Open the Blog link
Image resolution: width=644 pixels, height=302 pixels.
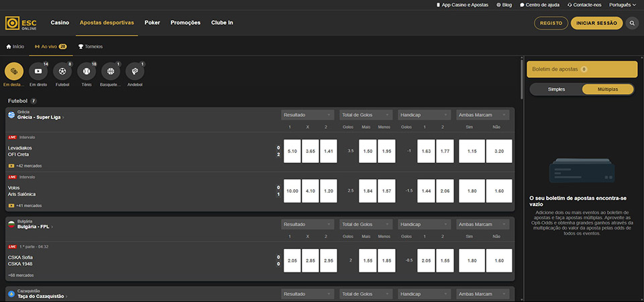tap(504, 5)
